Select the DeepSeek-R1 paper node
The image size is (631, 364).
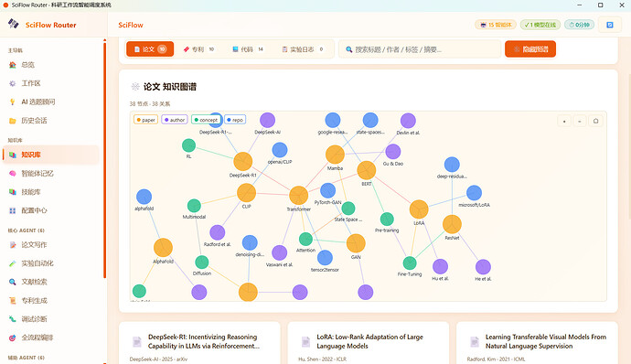tap(242, 162)
